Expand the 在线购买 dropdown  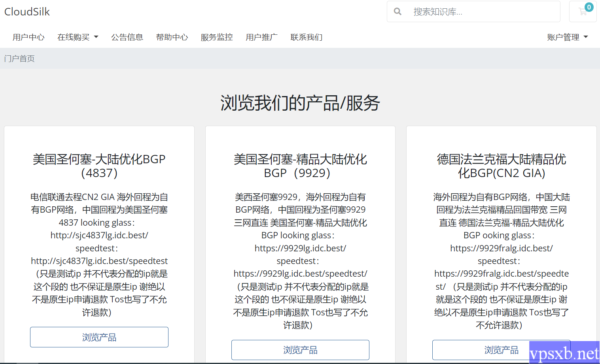[78, 37]
